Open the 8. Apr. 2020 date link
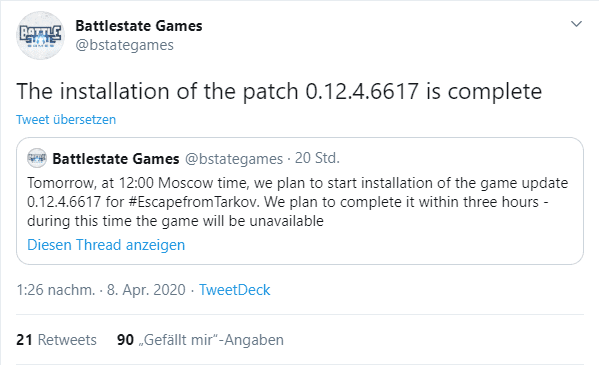The width and height of the screenshot is (599, 365). [146, 290]
